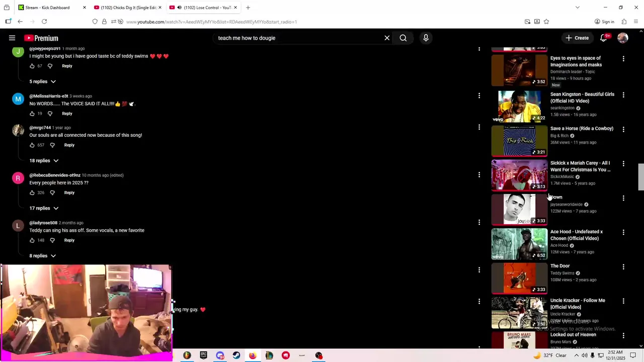Viewport: 644px width, 362px height.
Task: Open more options for mrgc744 comment
Action: coord(479,127)
